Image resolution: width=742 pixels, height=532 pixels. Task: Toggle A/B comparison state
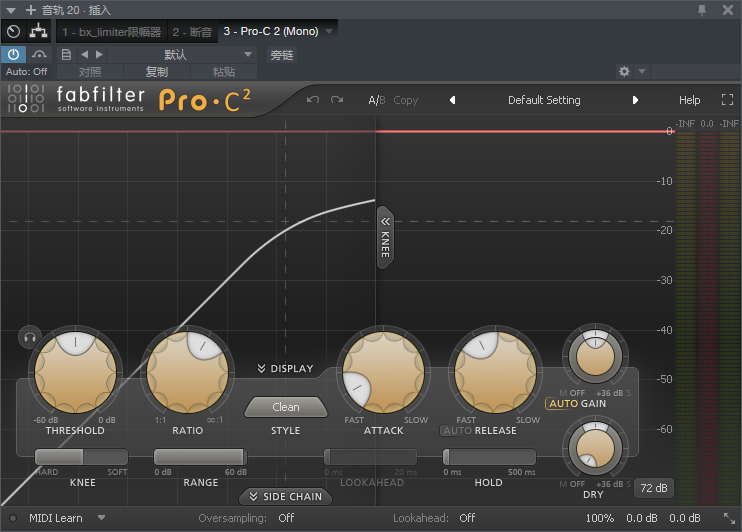[377, 100]
